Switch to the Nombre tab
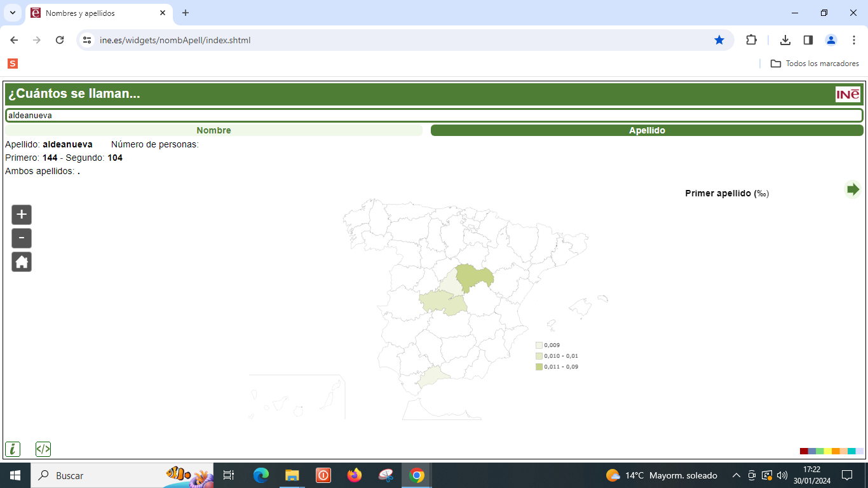868x488 pixels. (x=214, y=130)
